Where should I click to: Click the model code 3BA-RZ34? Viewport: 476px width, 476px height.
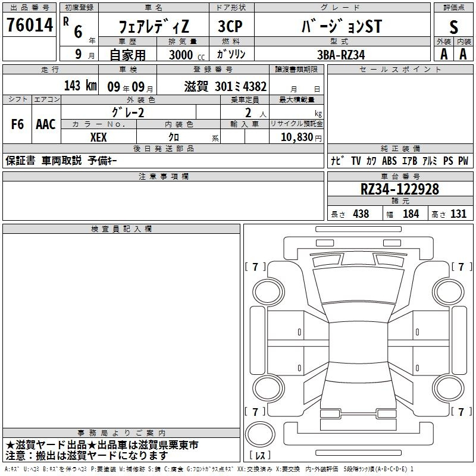point(341,55)
